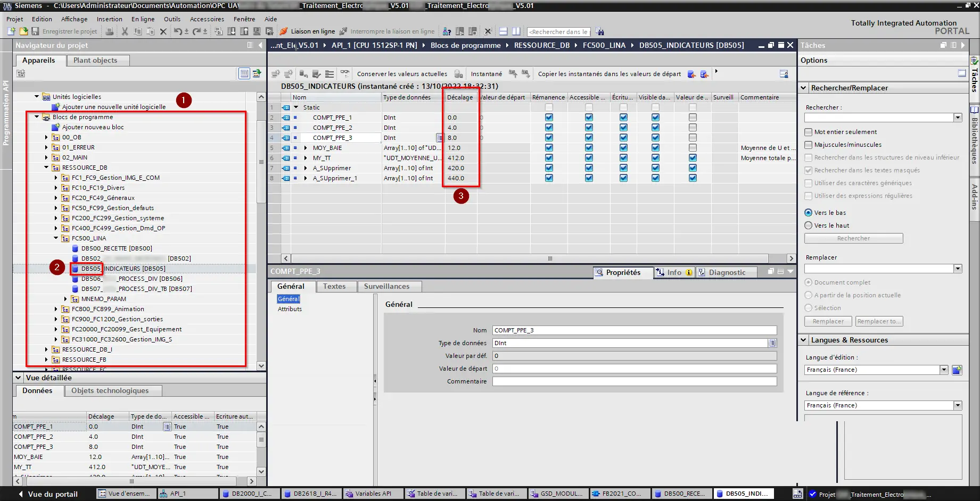
Task: Click the redo arrow icon
Action: [196, 31]
